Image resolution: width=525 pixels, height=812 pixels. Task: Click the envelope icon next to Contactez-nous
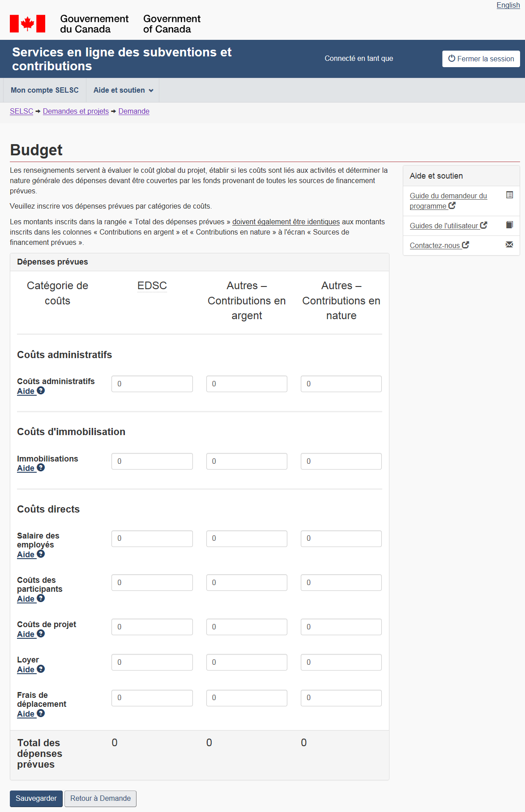509,244
